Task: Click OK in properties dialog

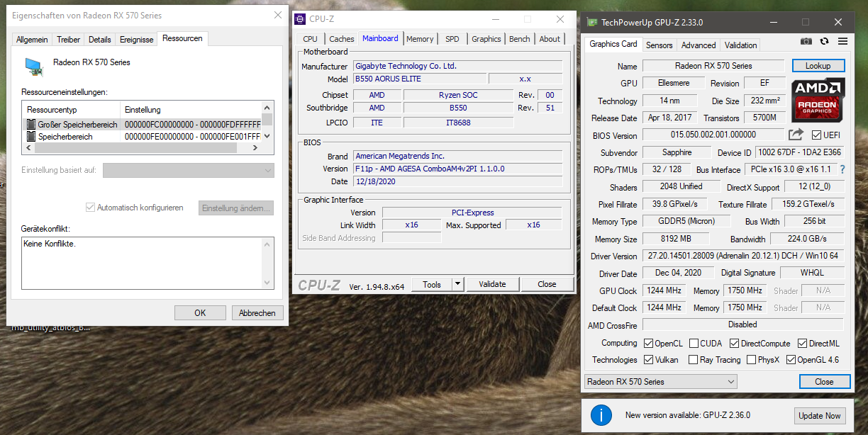Action: pos(200,312)
